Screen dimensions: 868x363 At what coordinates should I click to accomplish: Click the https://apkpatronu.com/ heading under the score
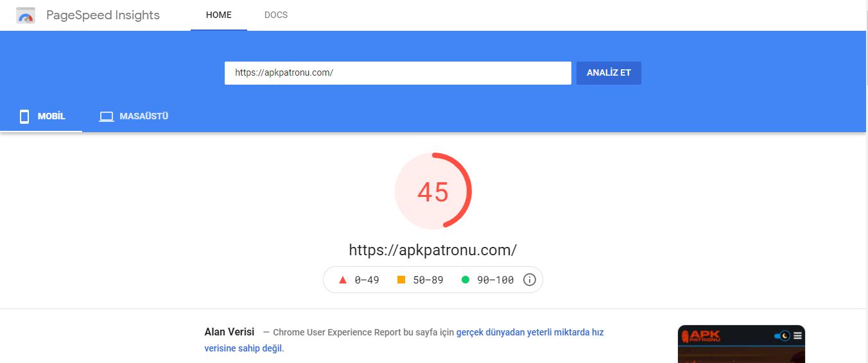(433, 249)
